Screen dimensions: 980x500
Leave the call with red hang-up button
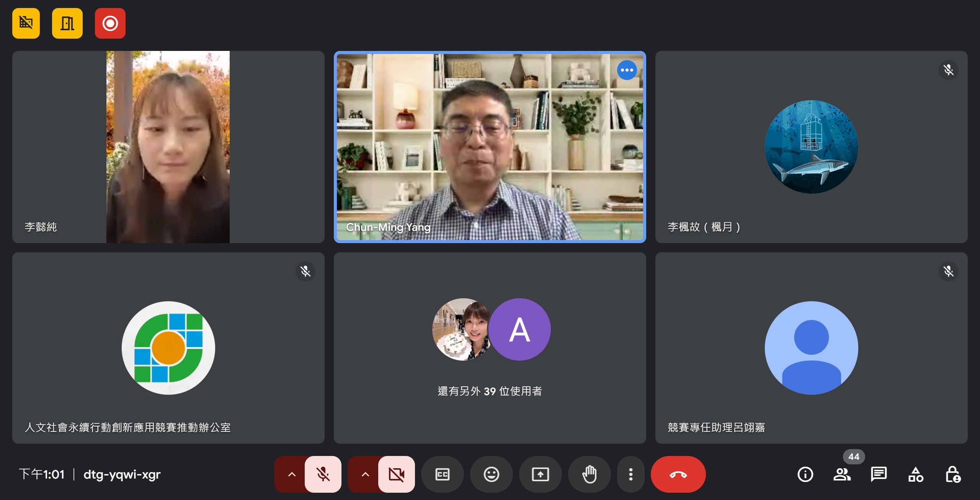point(678,474)
